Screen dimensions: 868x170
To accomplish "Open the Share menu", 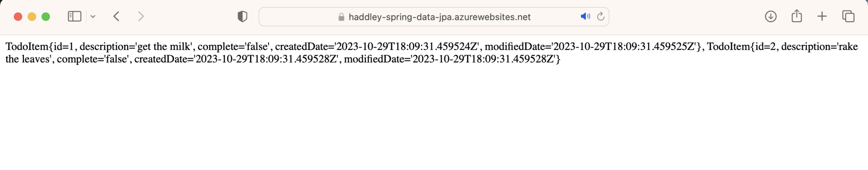I will tap(796, 16).
